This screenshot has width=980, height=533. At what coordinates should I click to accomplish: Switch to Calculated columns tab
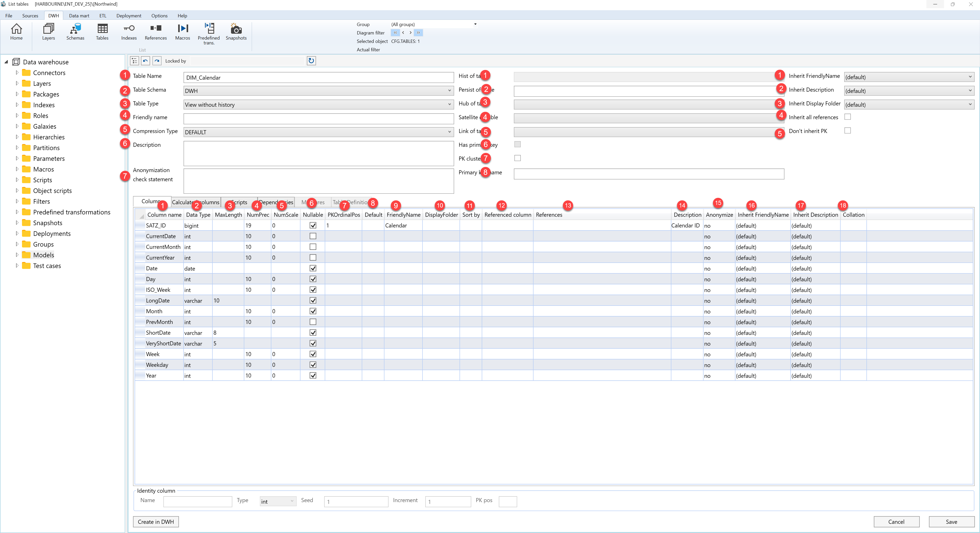coord(196,202)
